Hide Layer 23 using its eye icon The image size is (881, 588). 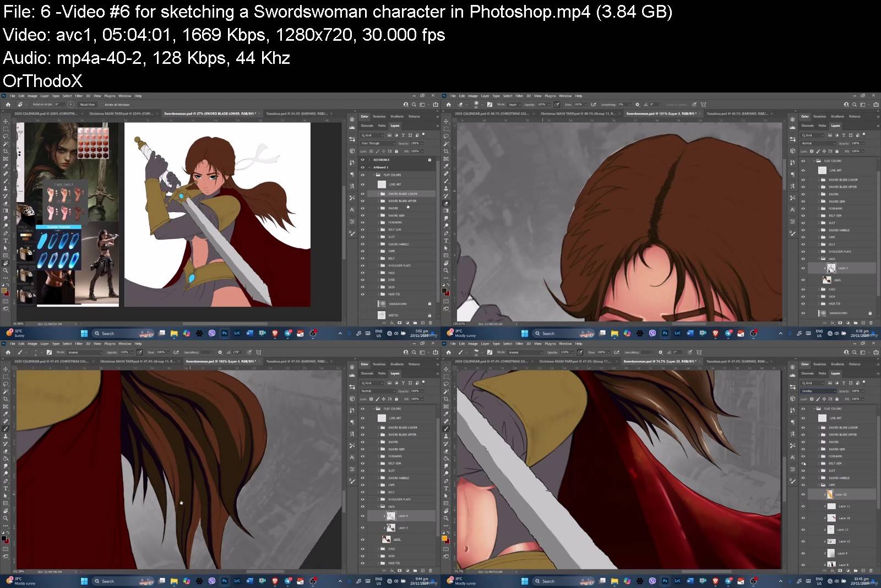click(803, 494)
